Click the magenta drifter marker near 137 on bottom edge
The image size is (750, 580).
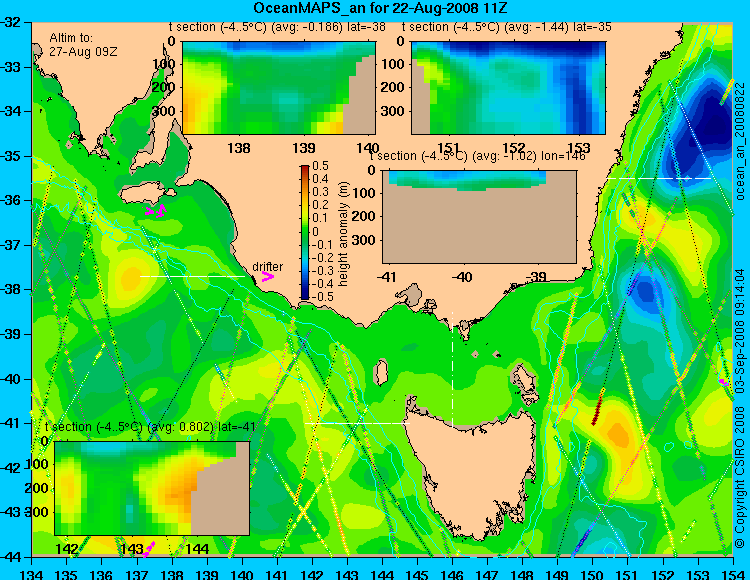149,549
